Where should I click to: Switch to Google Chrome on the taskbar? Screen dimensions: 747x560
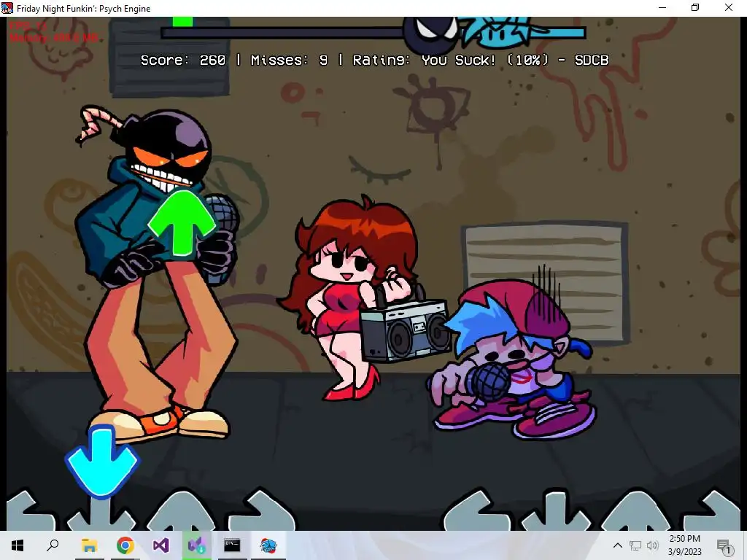tap(125, 545)
